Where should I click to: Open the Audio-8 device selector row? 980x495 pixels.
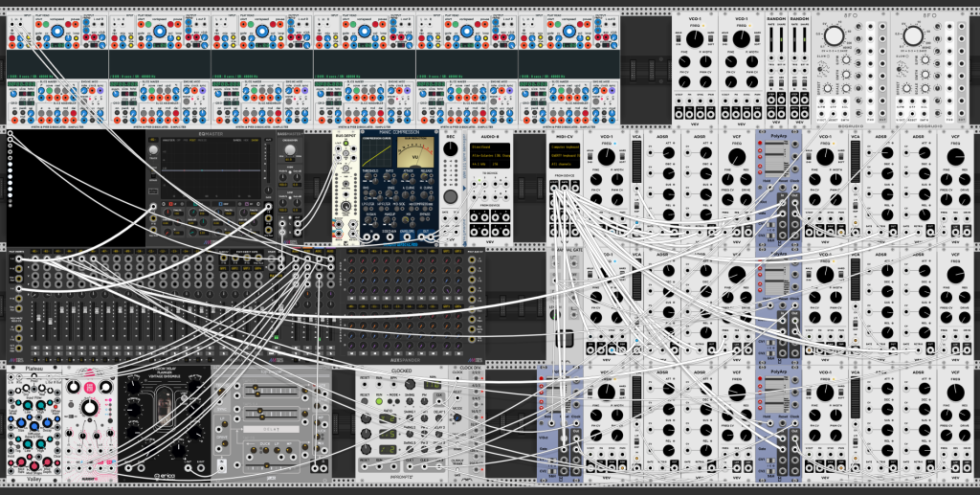pyautogui.click(x=489, y=156)
